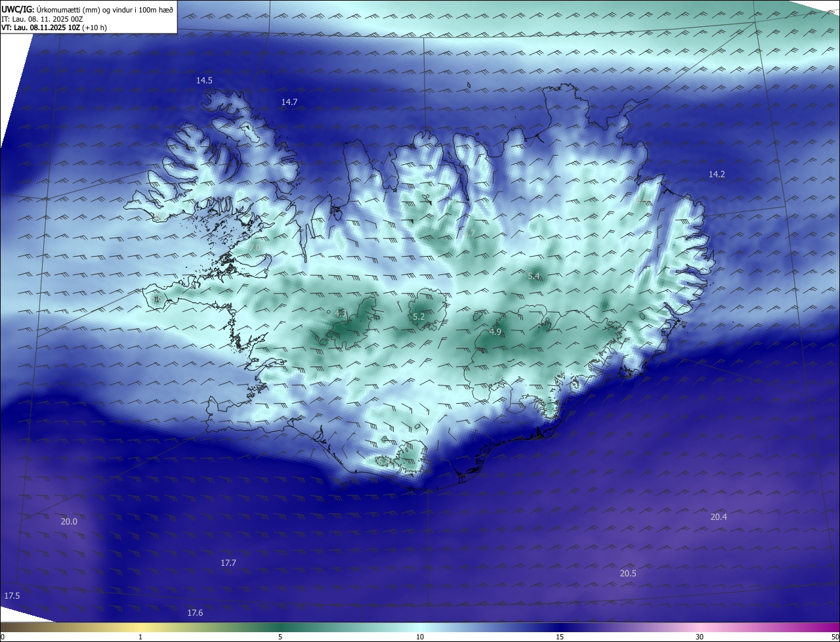Click the 14.2 value label off the east coast

717,174
